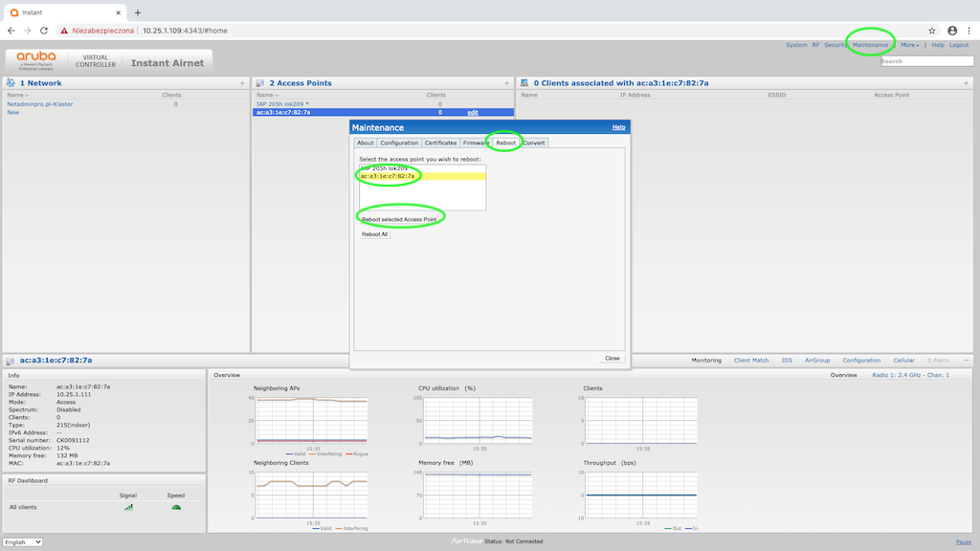Open the Maintenance menu link
Image resolution: width=980 pixels, height=551 pixels.
[870, 45]
